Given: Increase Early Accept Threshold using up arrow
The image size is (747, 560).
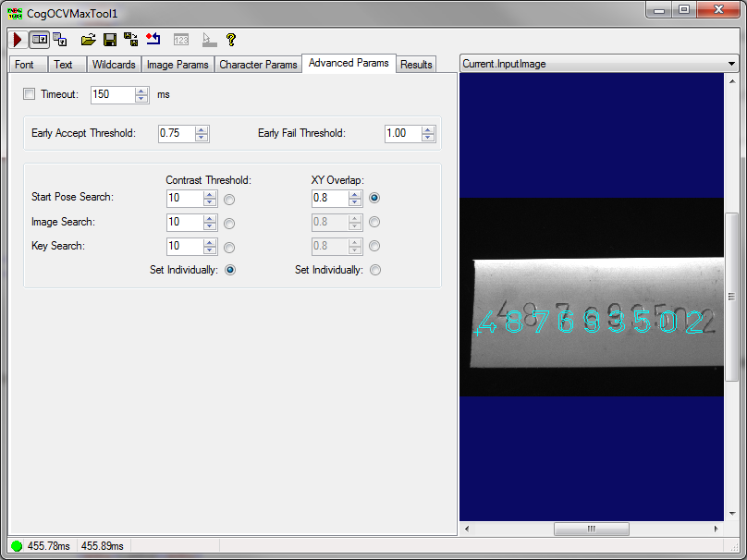Looking at the screenshot, I should 201,128.
